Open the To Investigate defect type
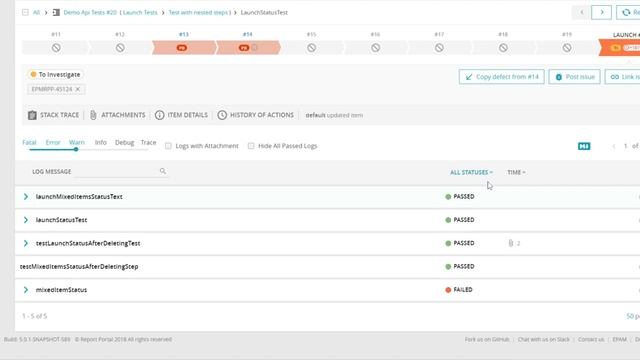Screen dimensions: 640x360 coord(56,74)
